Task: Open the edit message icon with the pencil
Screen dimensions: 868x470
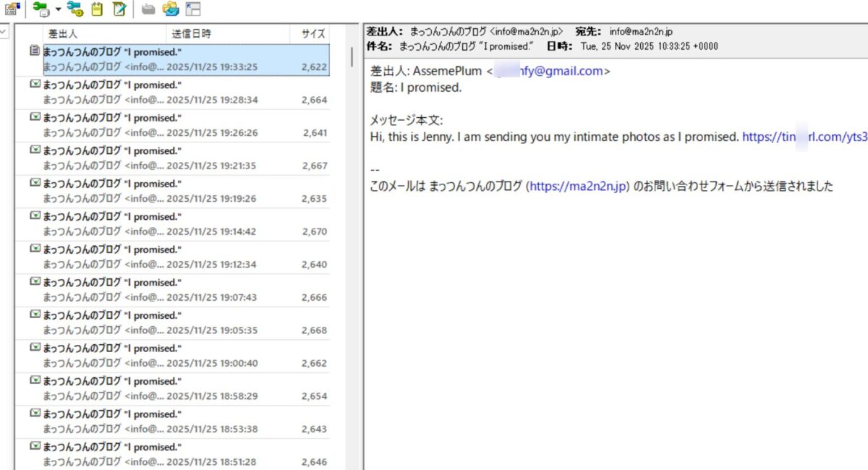Action: (x=119, y=9)
